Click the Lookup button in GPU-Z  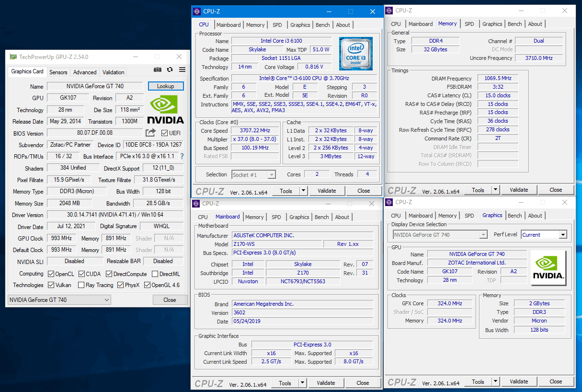point(166,86)
